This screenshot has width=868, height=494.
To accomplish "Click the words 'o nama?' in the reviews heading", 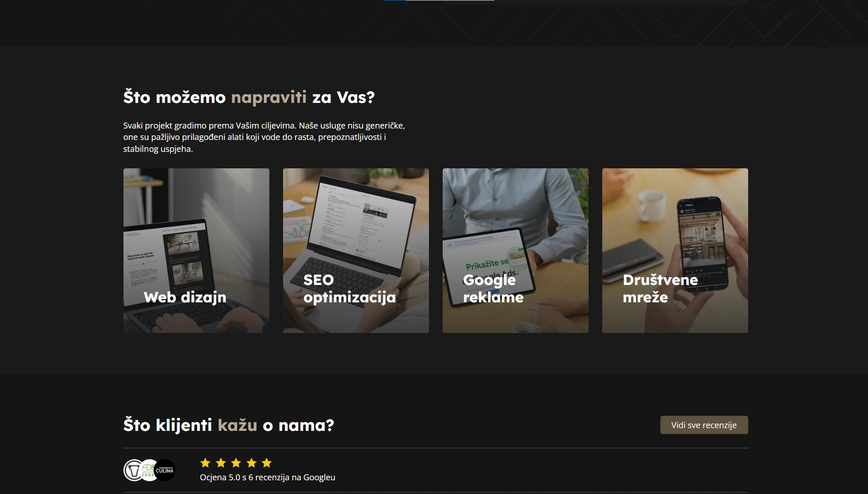I will 299,425.
